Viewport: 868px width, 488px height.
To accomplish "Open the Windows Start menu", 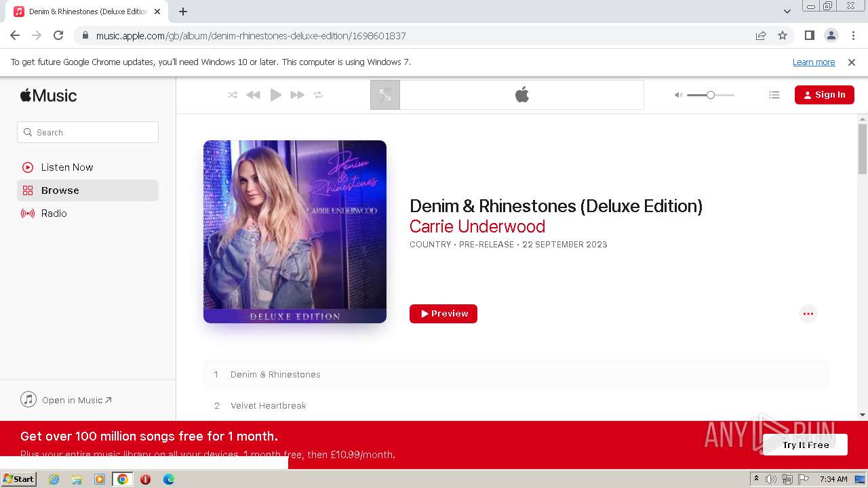I will click(x=18, y=479).
